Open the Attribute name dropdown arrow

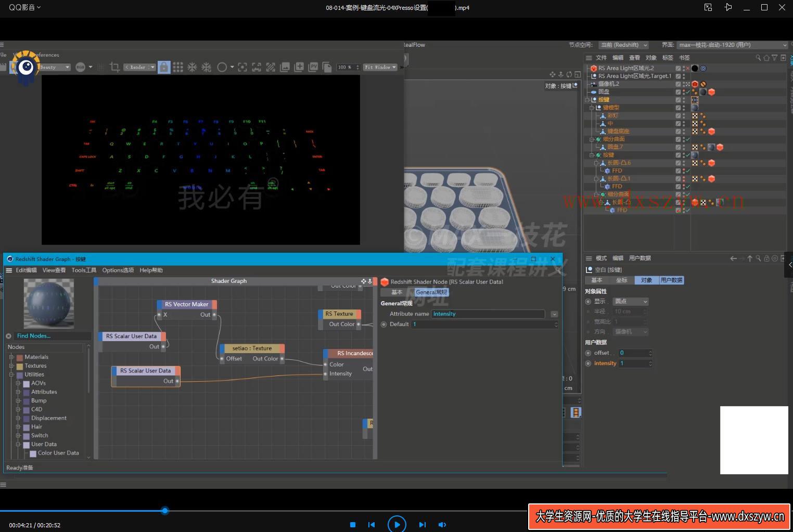tap(554, 314)
